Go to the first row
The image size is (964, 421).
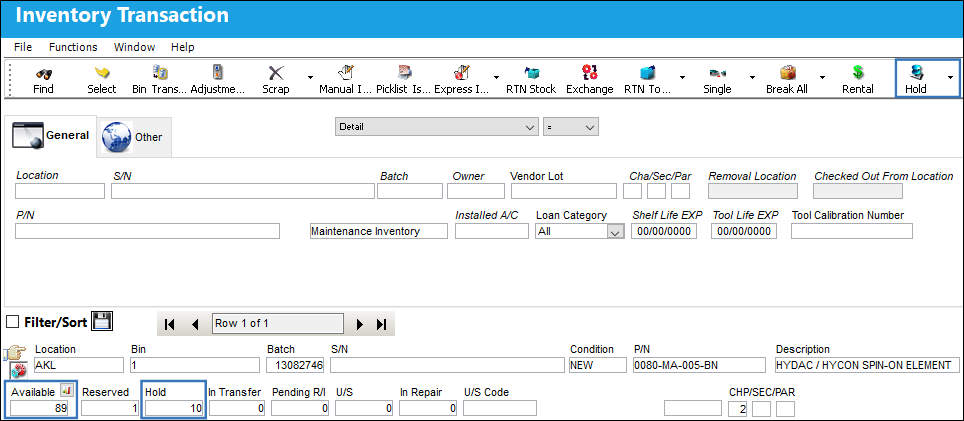tap(170, 325)
